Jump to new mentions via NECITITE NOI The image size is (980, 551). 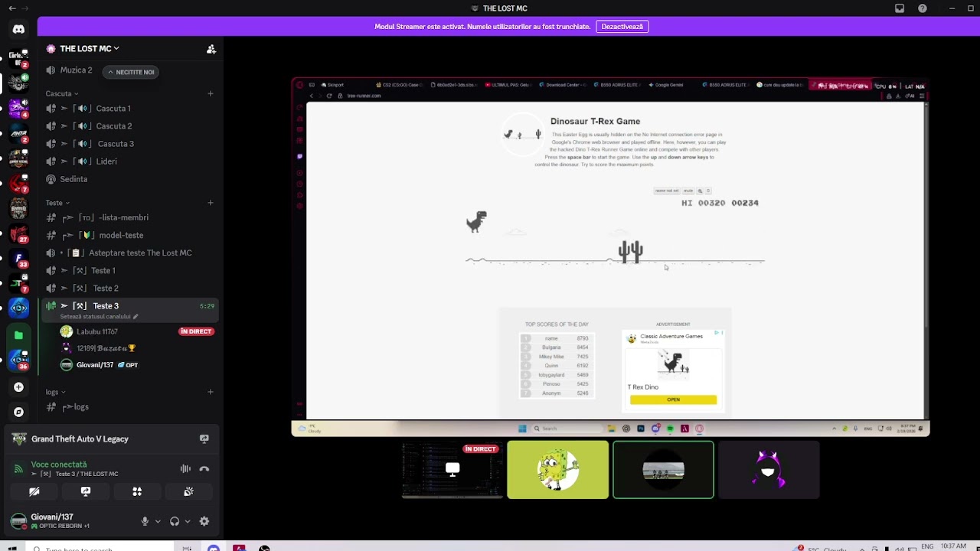click(131, 72)
